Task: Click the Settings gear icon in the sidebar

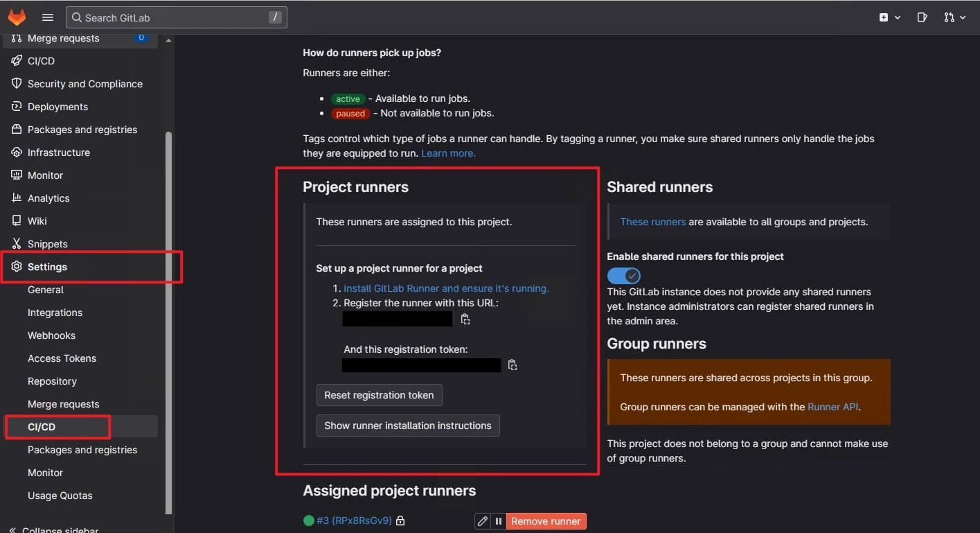Action: (x=17, y=267)
